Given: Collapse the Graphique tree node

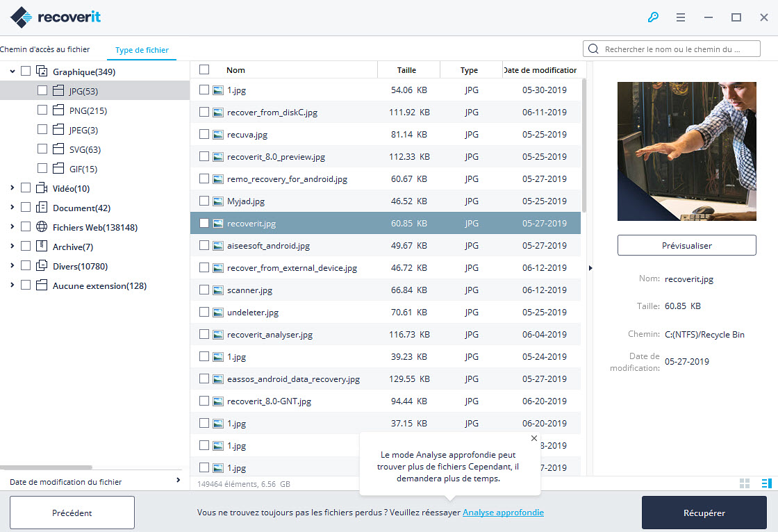Looking at the screenshot, I should [x=13, y=72].
